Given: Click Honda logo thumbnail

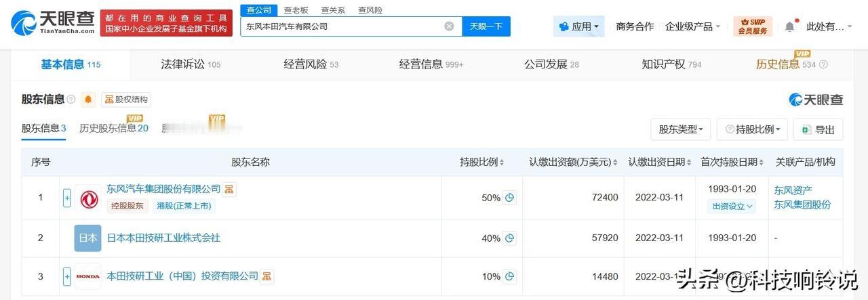Looking at the screenshot, I should point(88,276).
